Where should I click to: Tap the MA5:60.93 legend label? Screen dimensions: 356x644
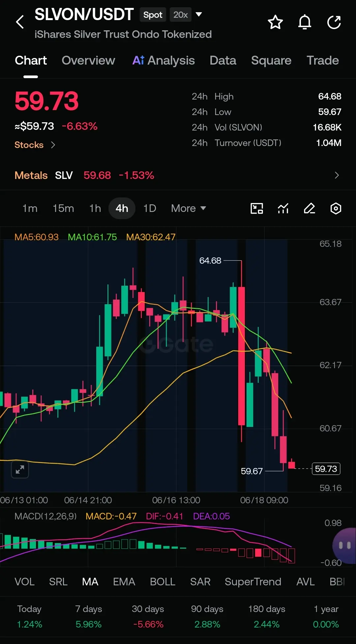37,237
